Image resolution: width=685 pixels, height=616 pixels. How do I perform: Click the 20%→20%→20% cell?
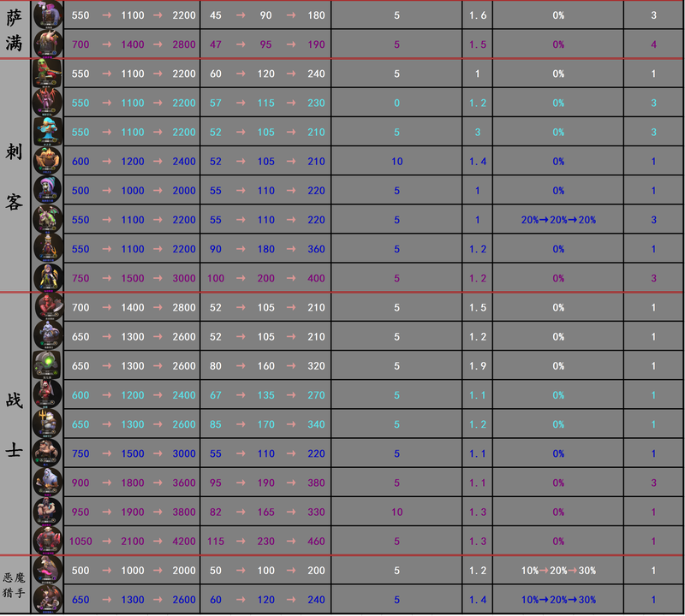click(x=558, y=220)
